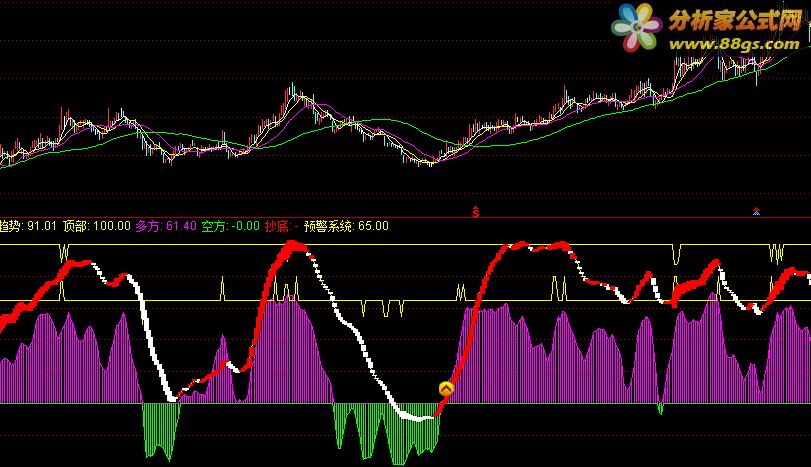Screen dimensions: 811x467
Task: Click the blue double-arrow marker on price chart
Action: tap(756, 210)
